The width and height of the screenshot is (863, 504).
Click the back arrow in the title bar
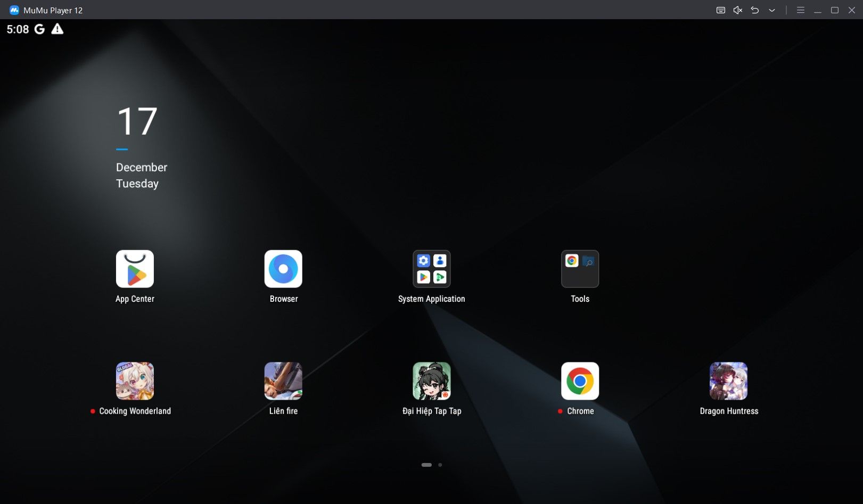click(755, 10)
